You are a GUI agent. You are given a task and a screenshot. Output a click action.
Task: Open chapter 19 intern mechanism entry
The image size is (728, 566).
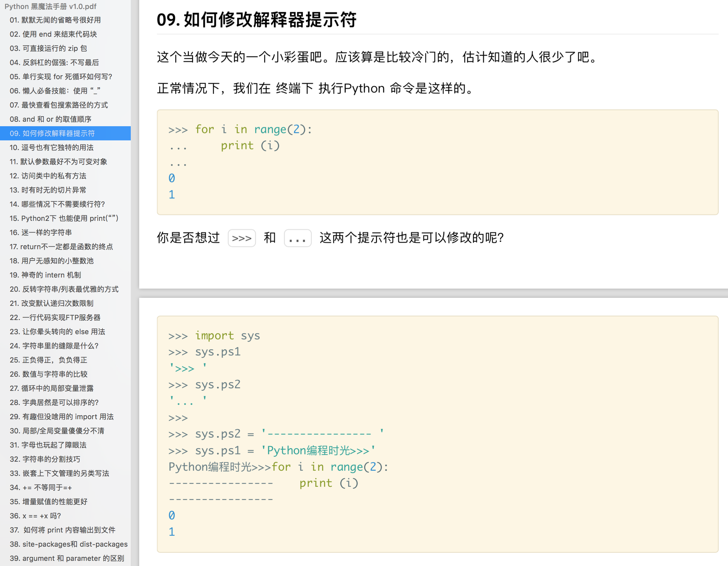click(45, 275)
